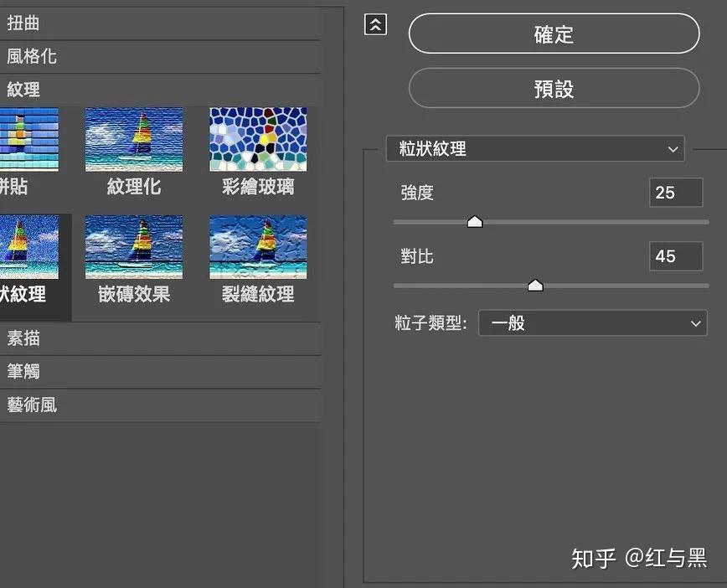
Task: Expand the 扭曲 filter category
Action: [x=160, y=23]
